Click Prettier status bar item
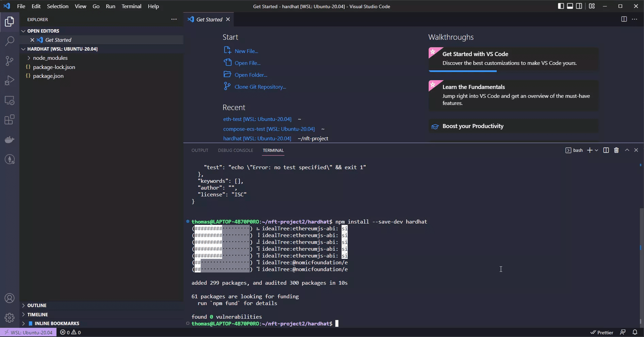The height and width of the screenshot is (337, 644). click(x=602, y=332)
